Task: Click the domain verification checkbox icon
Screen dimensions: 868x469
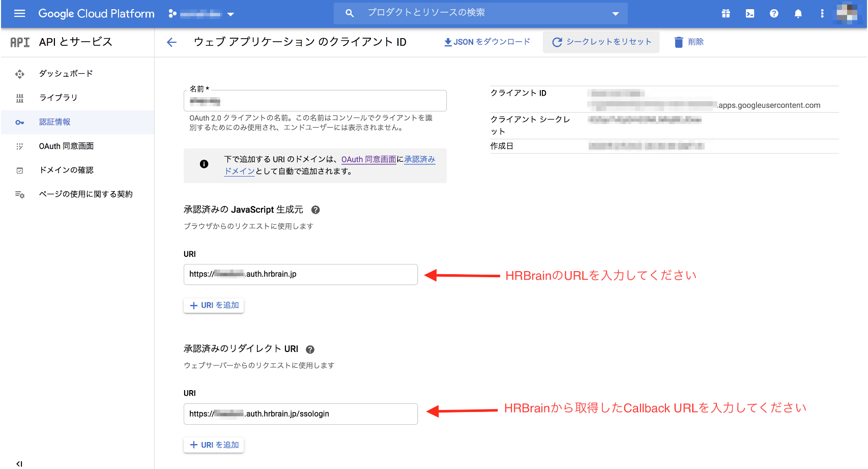Action: [20, 170]
